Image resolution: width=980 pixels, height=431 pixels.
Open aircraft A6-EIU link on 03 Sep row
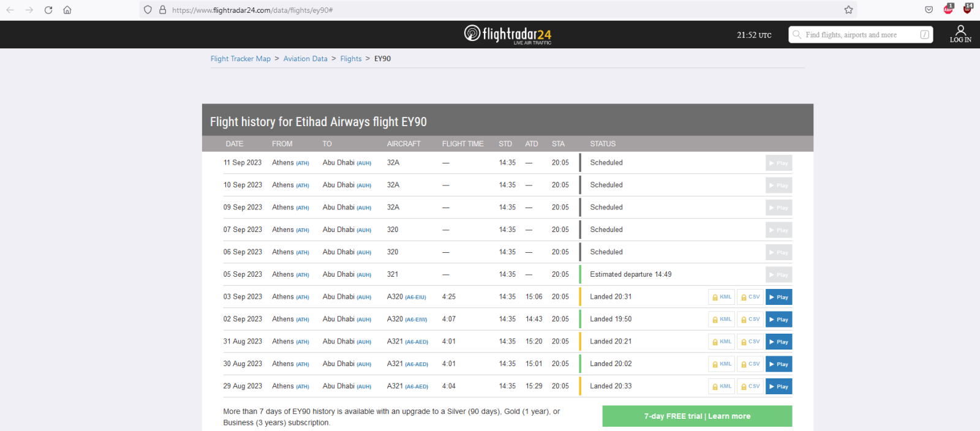click(415, 298)
